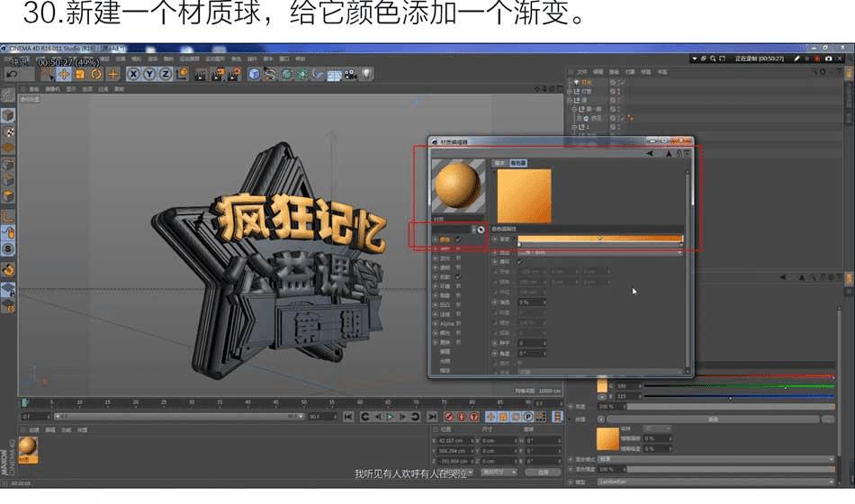
Task: Click the texture shader bar button
Action: pos(713,419)
